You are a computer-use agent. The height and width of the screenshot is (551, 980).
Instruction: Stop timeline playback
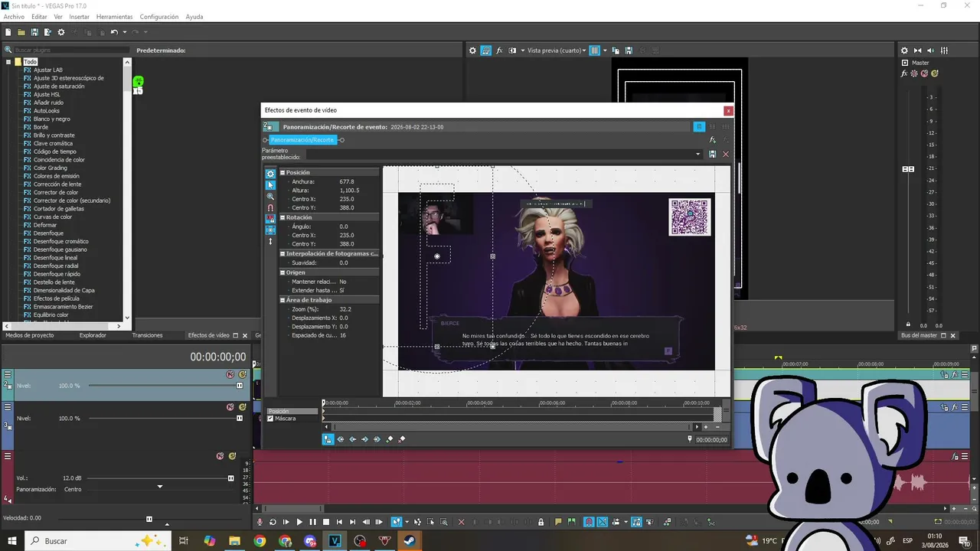tap(325, 522)
